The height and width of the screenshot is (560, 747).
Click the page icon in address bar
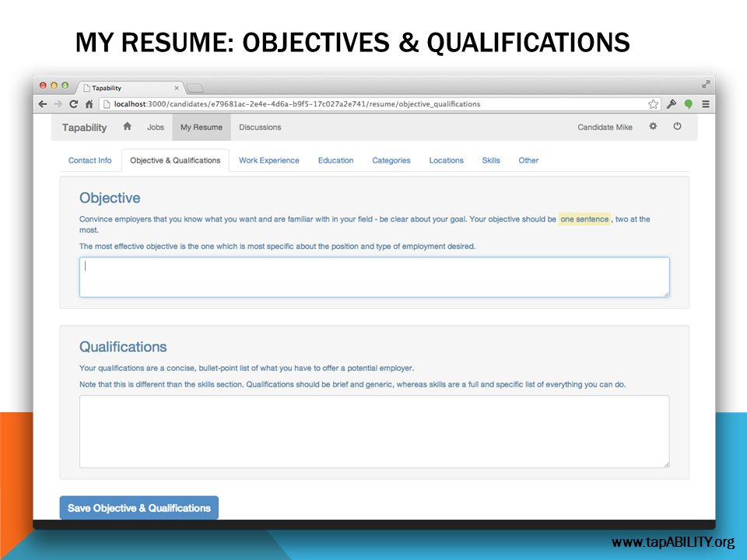coord(107,103)
